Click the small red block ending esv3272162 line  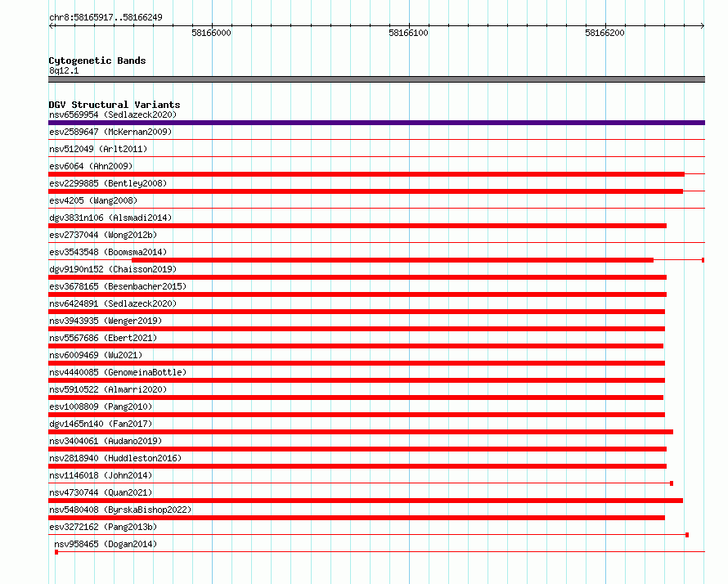click(687, 535)
